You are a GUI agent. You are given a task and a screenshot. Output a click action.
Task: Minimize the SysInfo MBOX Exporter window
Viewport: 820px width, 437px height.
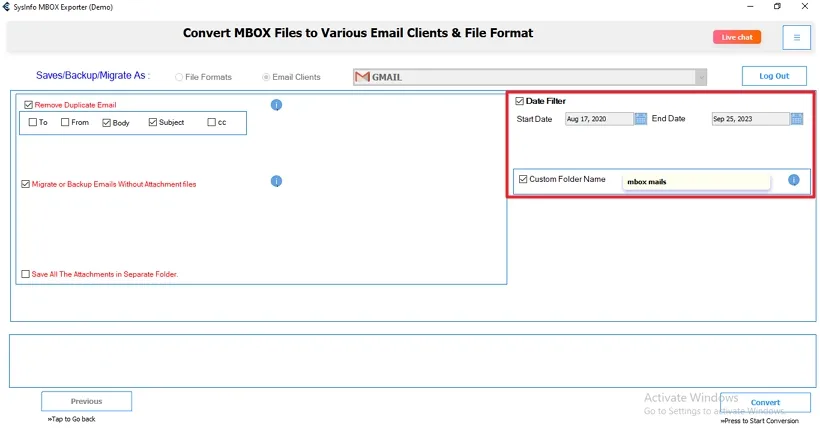click(750, 7)
